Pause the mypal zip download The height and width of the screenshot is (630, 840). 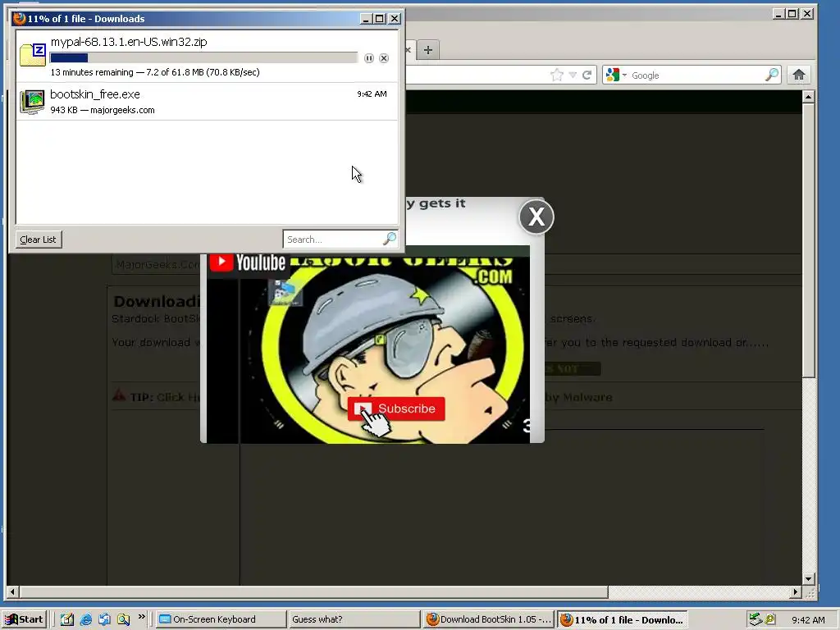(x=368, y=58)
